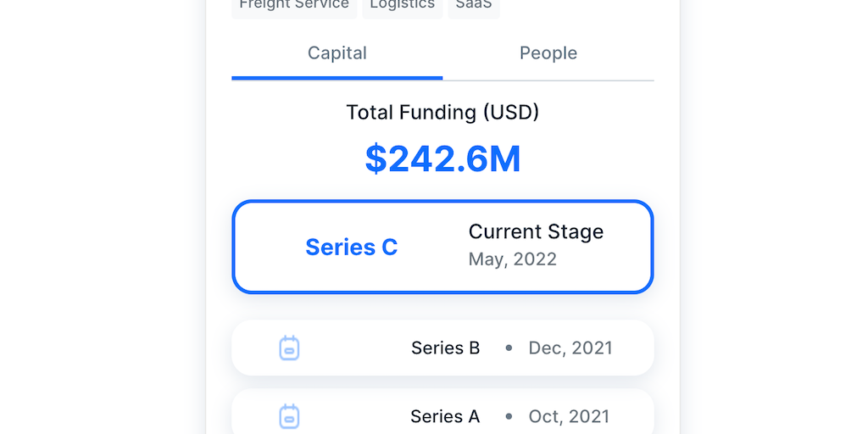Open the People tab
Image resolution: width=868 pixels, height=434 pixels.
click(x=548, y=53)
